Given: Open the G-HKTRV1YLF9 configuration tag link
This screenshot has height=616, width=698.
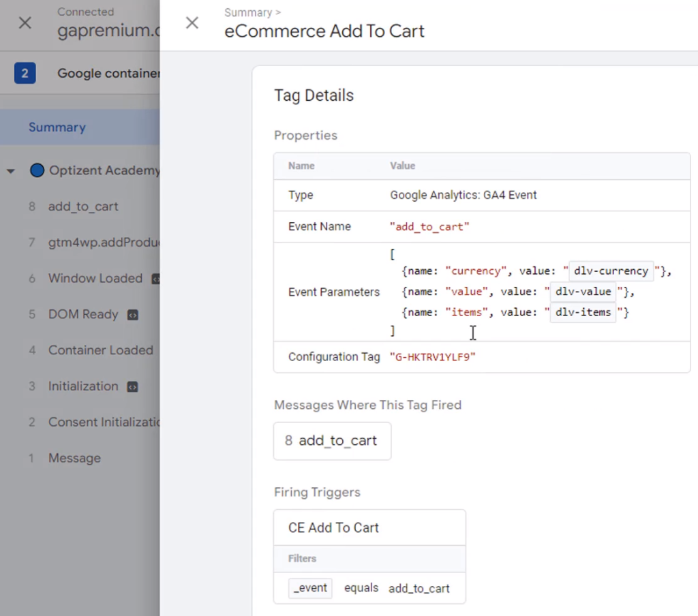Looking at the screenshot, I should 431,355.
